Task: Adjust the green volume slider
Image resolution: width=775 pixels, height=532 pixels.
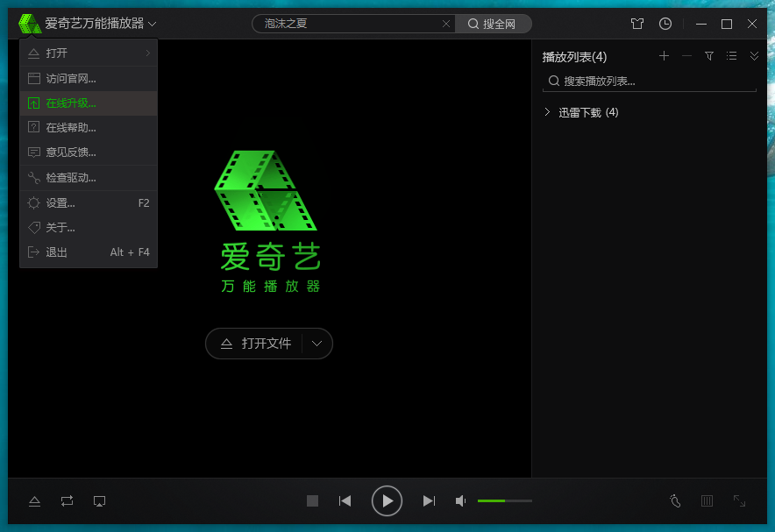Action: (505, 500)
